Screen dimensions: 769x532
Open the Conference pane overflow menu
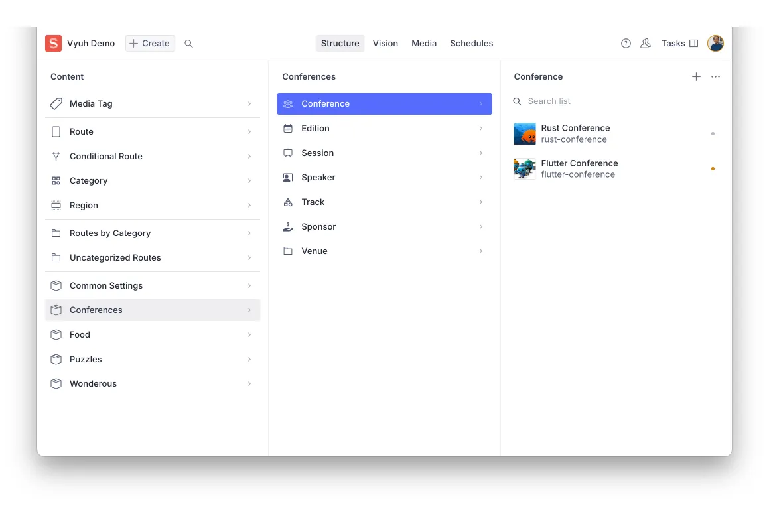(x=715, y=76)
